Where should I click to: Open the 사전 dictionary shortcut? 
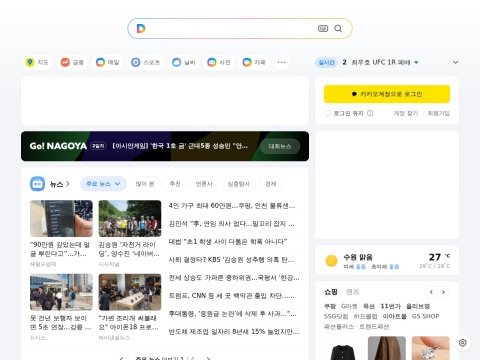click(219, 62)
